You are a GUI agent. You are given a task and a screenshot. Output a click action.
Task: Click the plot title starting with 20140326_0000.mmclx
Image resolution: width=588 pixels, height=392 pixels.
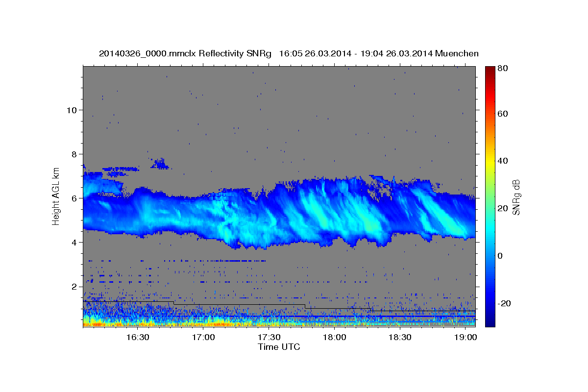click(x=289, y=53)
